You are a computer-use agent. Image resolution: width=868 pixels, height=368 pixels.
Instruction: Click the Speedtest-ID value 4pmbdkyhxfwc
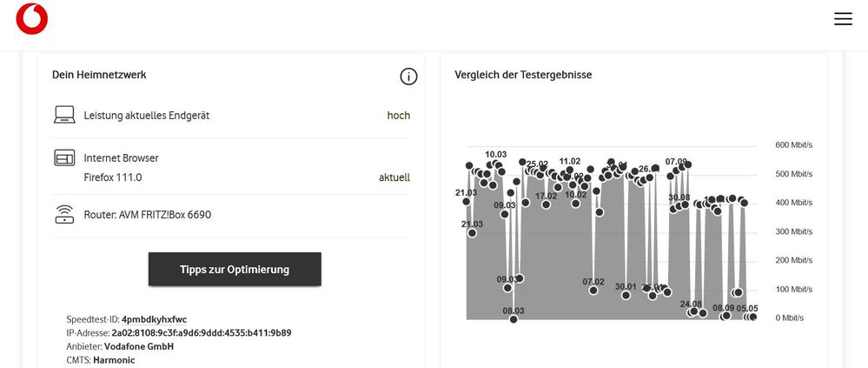[154, 319]
